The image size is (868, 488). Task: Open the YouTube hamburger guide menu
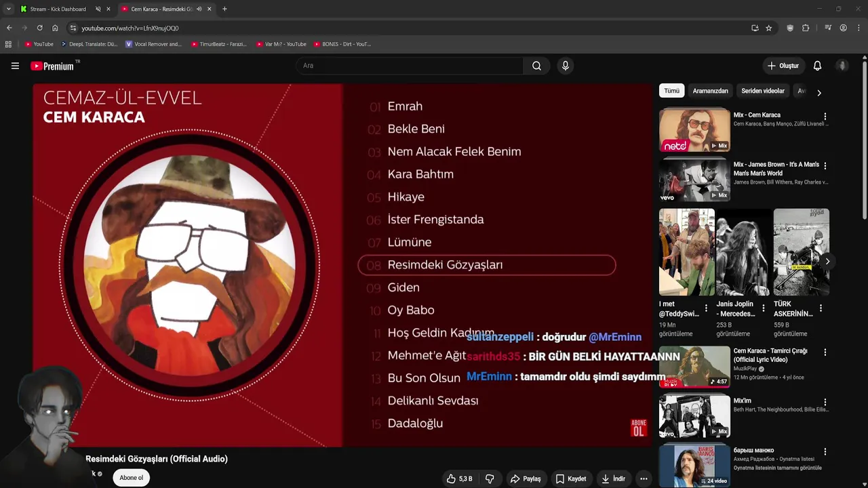point(15,66)
